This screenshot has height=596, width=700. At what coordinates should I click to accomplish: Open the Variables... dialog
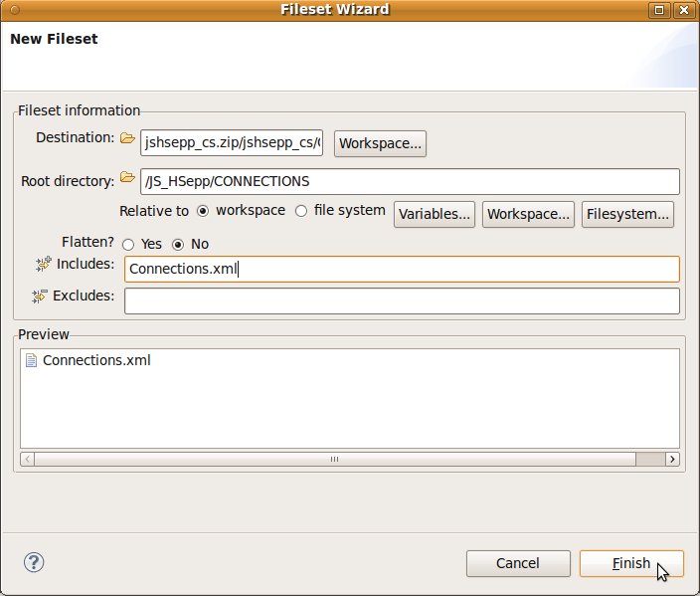(435, 214)
